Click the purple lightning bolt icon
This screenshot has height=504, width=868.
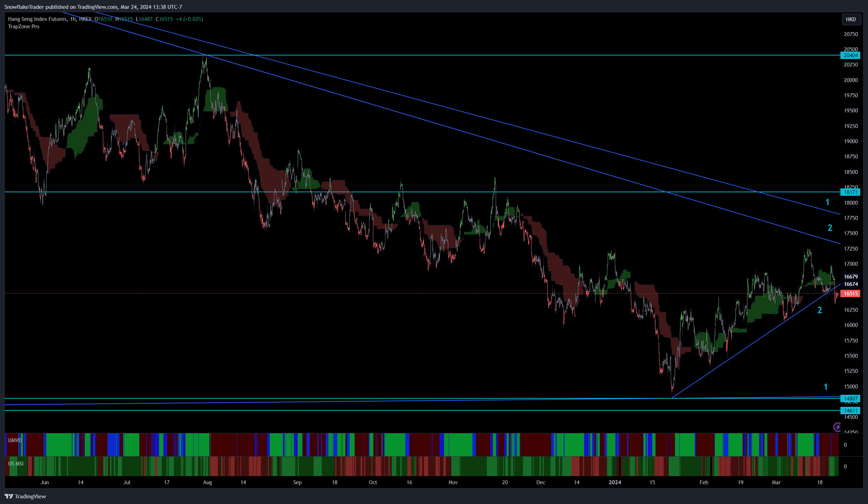(x=837, y=427)
